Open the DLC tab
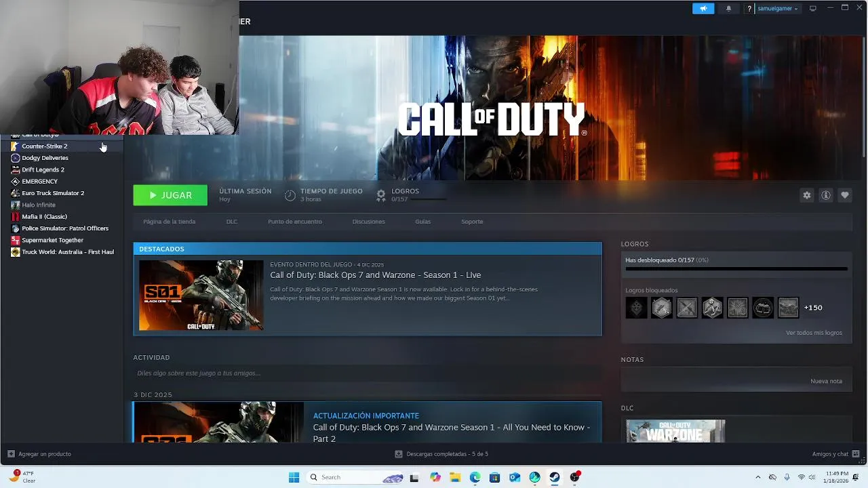The height and width of the screenshot is (488, 868). click(x=232, y=222)
